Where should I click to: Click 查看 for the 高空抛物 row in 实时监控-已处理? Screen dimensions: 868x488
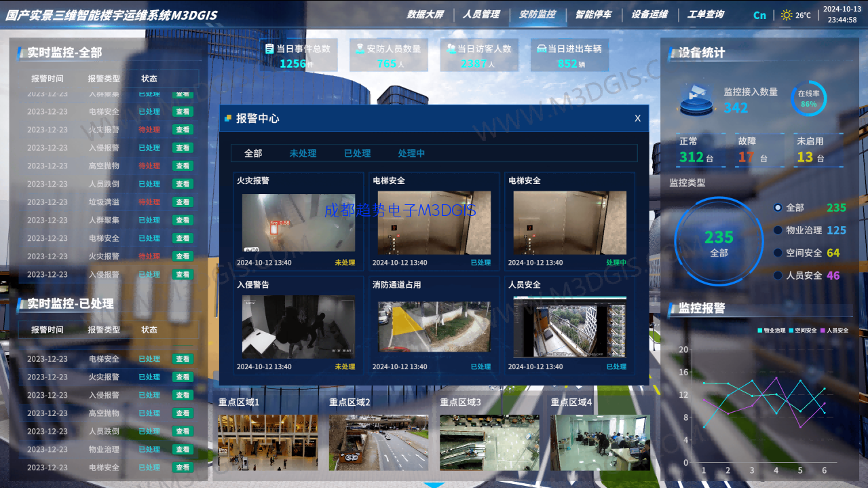[183, 413]
